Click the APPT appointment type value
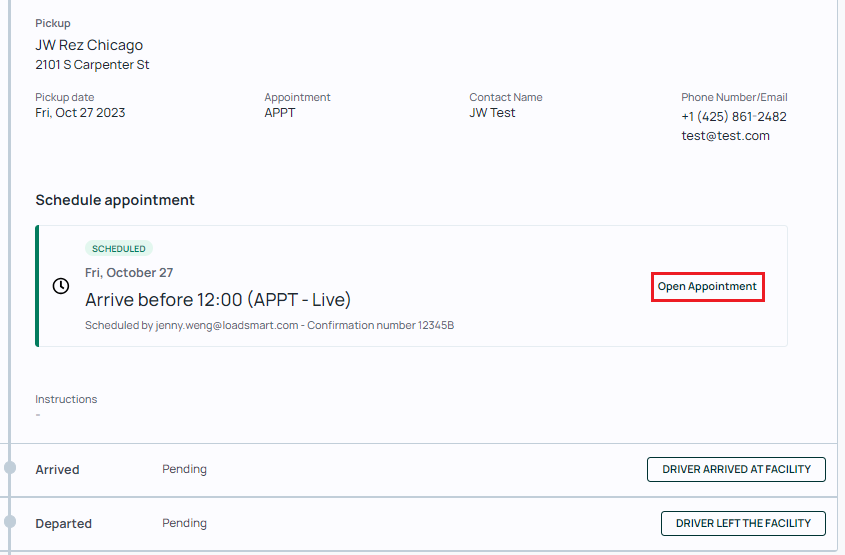Viewport: 845px width, 555px height. [280, 113]
